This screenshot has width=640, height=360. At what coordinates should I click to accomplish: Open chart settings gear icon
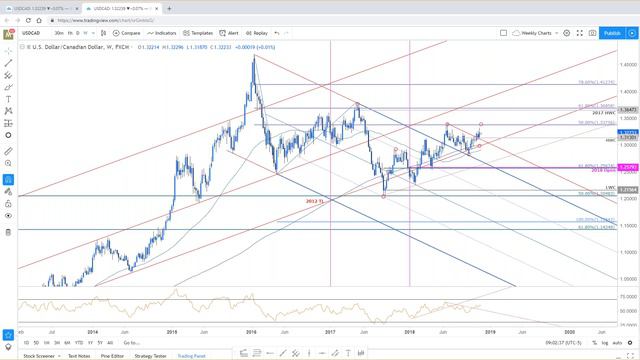point(567,33)
